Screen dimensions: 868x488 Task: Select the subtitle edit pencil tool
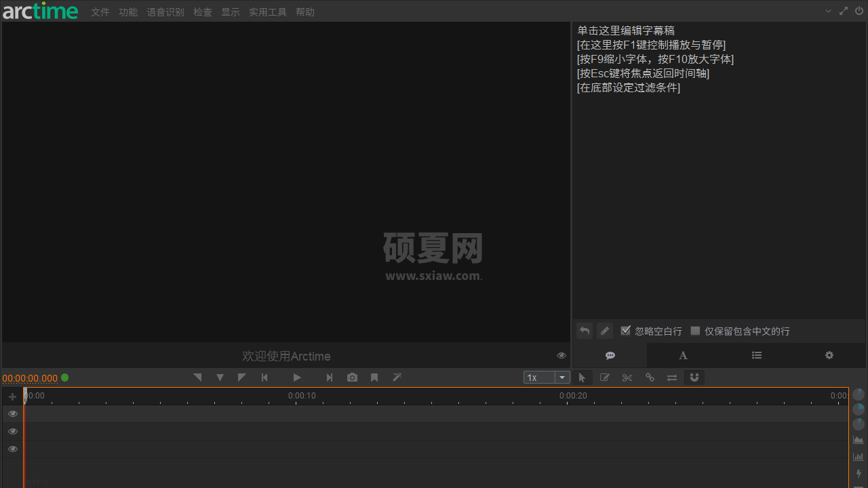604,378
